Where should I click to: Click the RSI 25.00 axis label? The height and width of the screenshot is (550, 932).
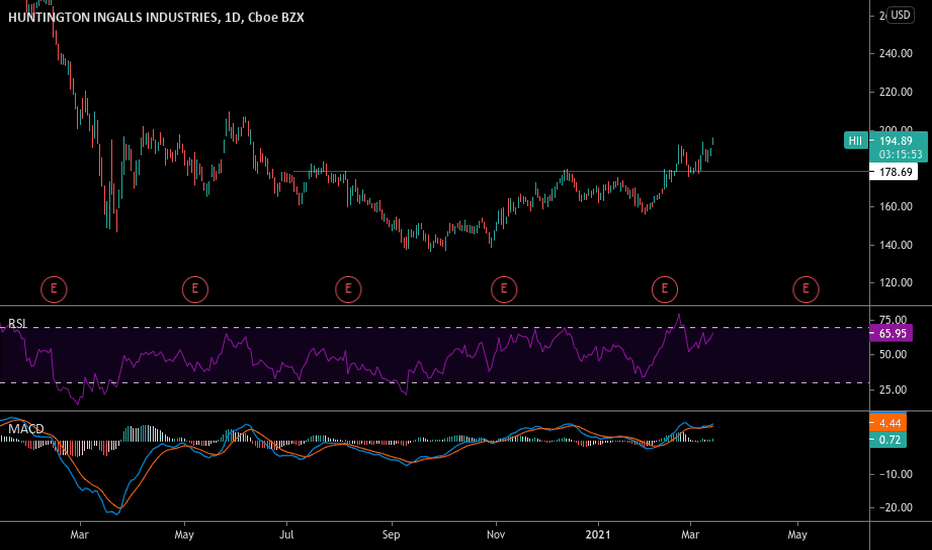893,390
